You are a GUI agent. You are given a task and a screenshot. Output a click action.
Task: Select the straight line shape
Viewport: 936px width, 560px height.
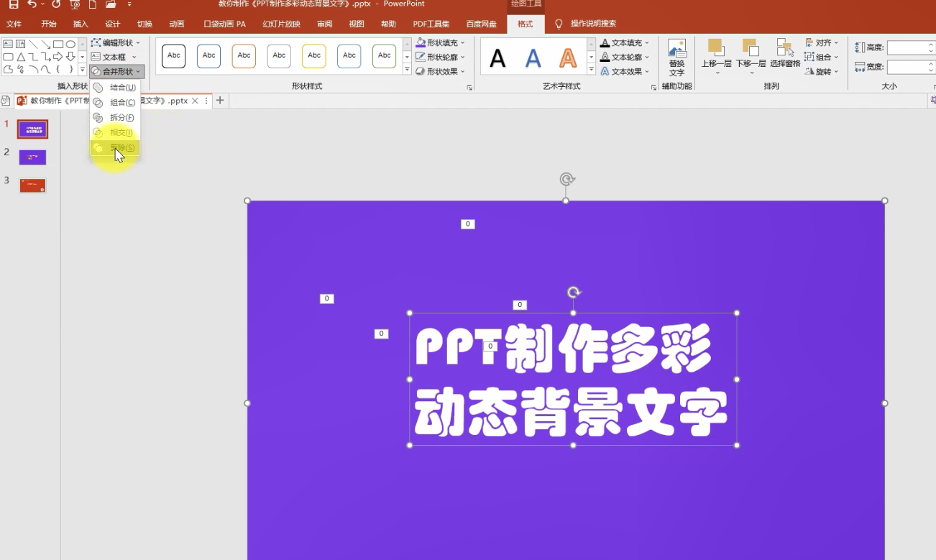(33, 44)
